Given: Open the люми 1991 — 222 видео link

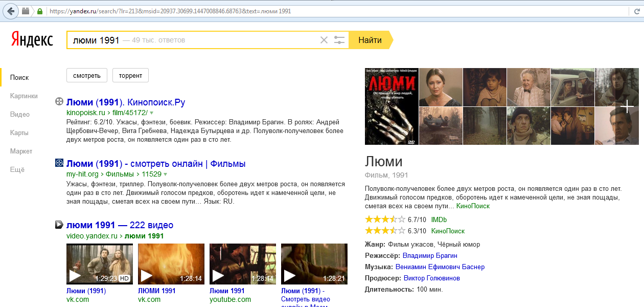Looking at the screenshot, I should tap(120, 225).
